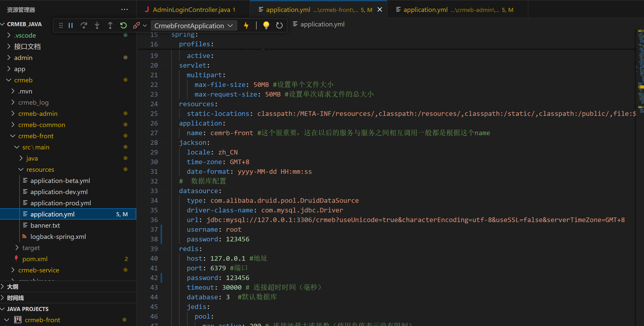Switch to AdminLoginController.java tab
The height and width of the screenshot is (326, 644).
pyautogui.click(x=193, y=10)
